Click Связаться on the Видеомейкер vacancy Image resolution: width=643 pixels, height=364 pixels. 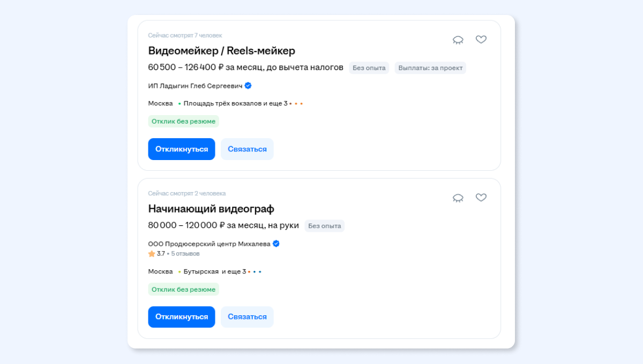coord(247,149)
